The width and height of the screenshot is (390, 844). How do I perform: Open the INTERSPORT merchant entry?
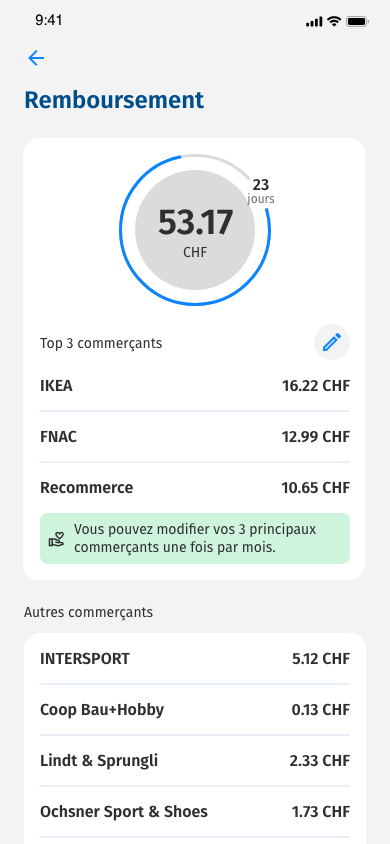pos(195,659)
